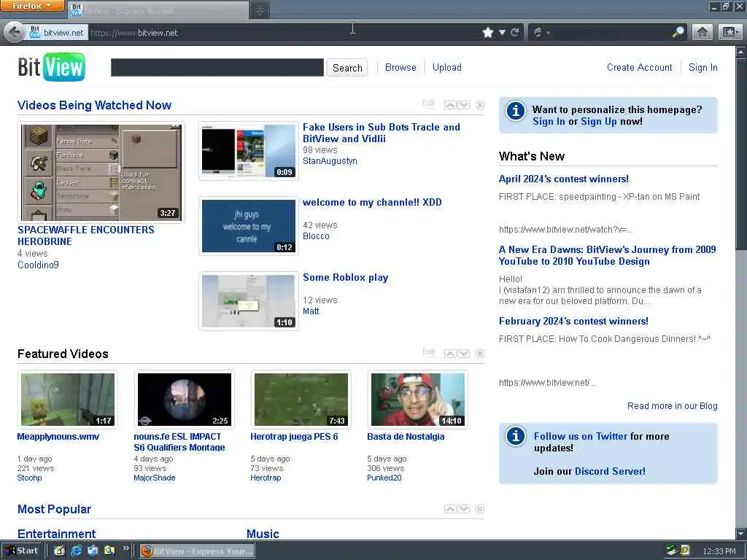This screenshot has height=560, width=747.
Task: Open the bookmark star dropdown arrow
Action: click(502, 32)
